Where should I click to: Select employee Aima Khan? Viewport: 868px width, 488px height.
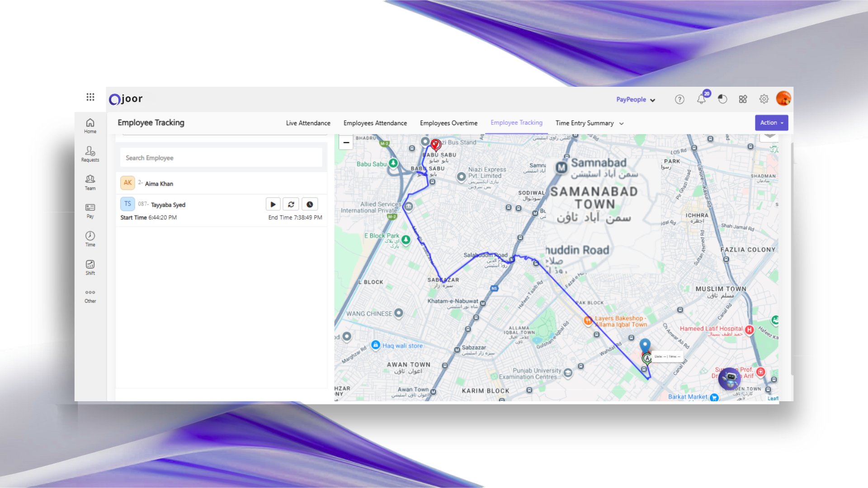pyautogui.click(x=159, y=183)
